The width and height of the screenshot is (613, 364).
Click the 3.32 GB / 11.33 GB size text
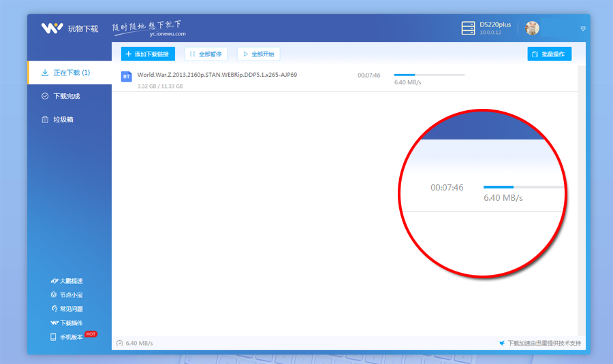(160, 86)
